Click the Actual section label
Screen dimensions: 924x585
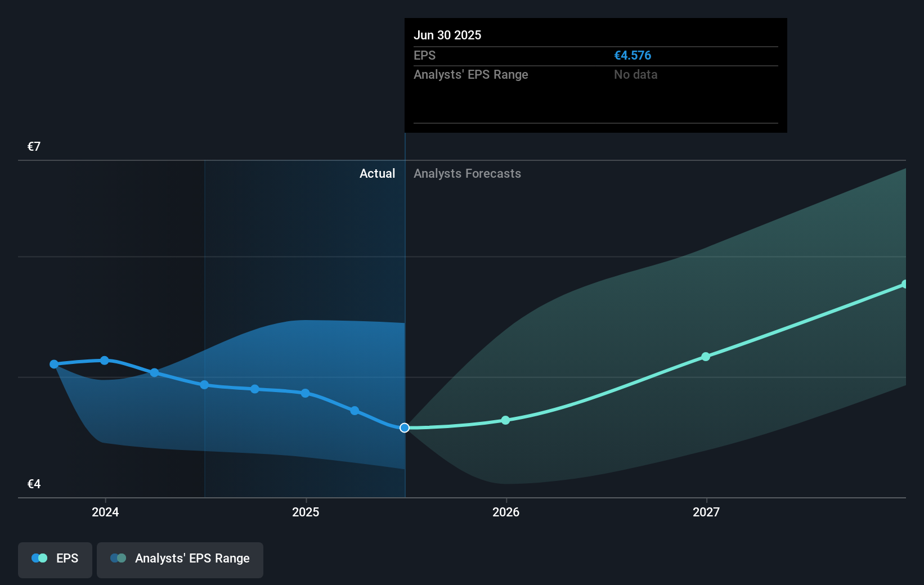(x=377, y=174)
